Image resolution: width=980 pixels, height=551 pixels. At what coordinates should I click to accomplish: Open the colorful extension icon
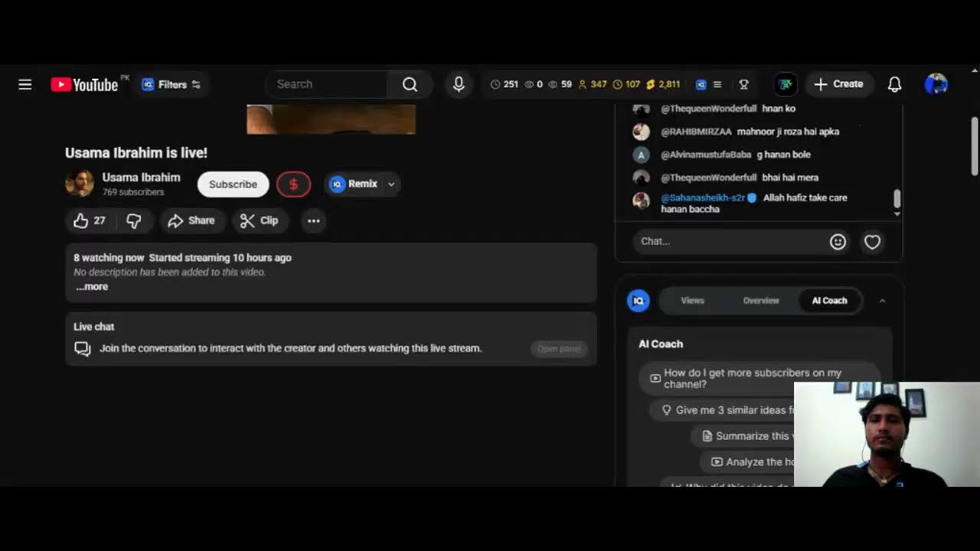[x=786, y=84]
